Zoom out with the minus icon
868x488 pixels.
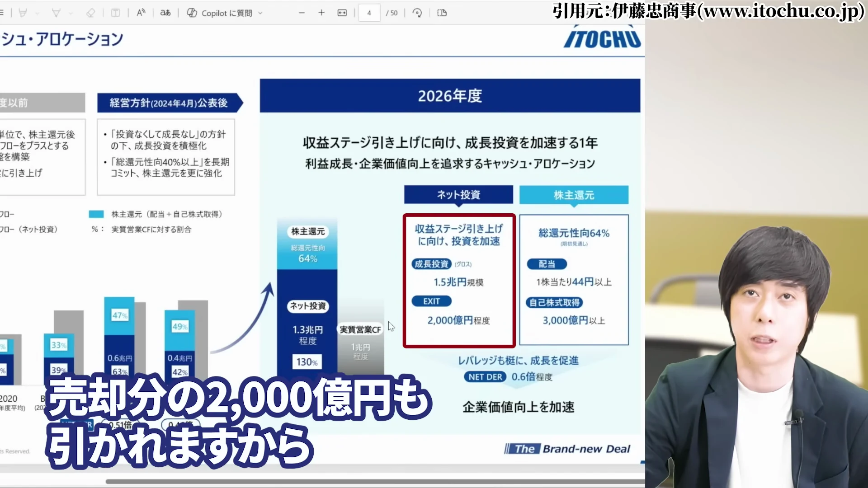(x=302, y=13)
